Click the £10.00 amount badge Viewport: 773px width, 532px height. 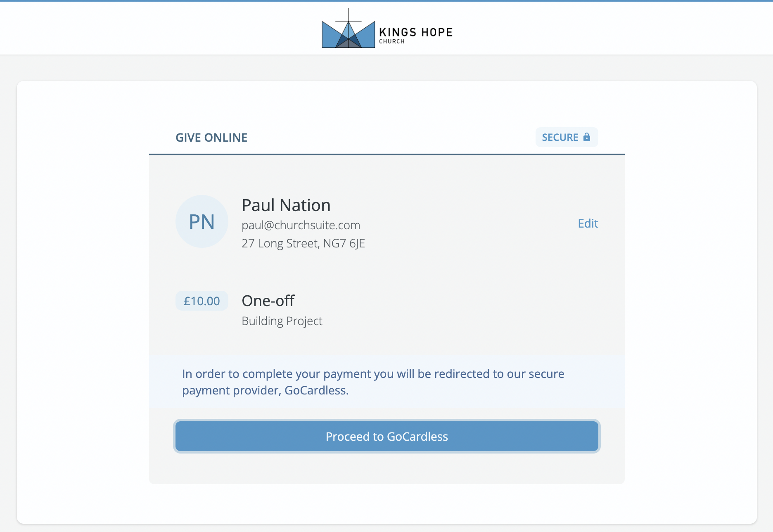tap(202, 301)
